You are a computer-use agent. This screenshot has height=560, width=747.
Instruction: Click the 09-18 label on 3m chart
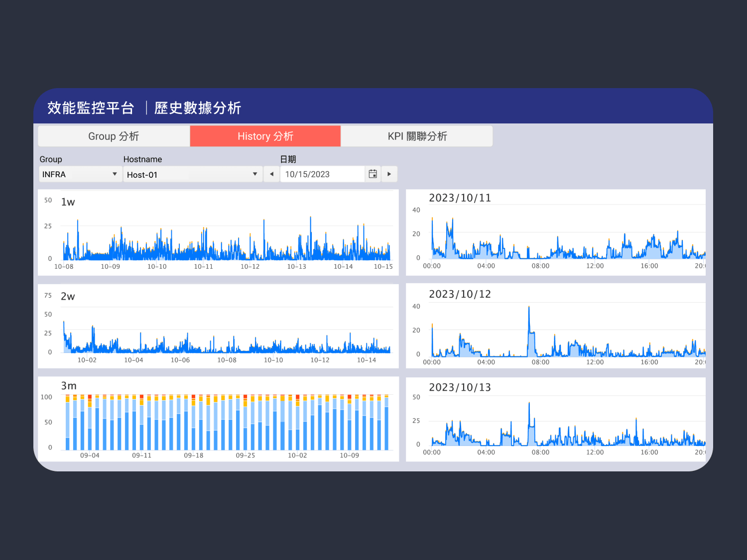coord(194,455)
